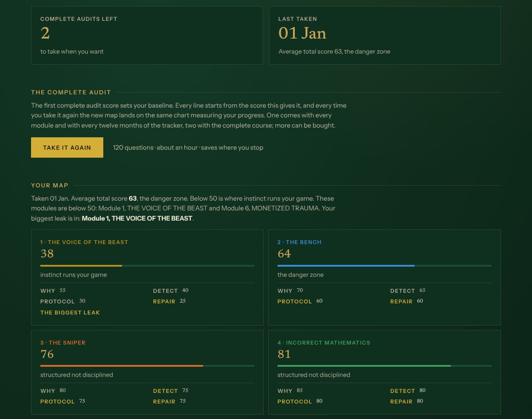532x419 pixels.
Task: Click PROTOCOL in The Bench card
Action: (x=295, y=302)
